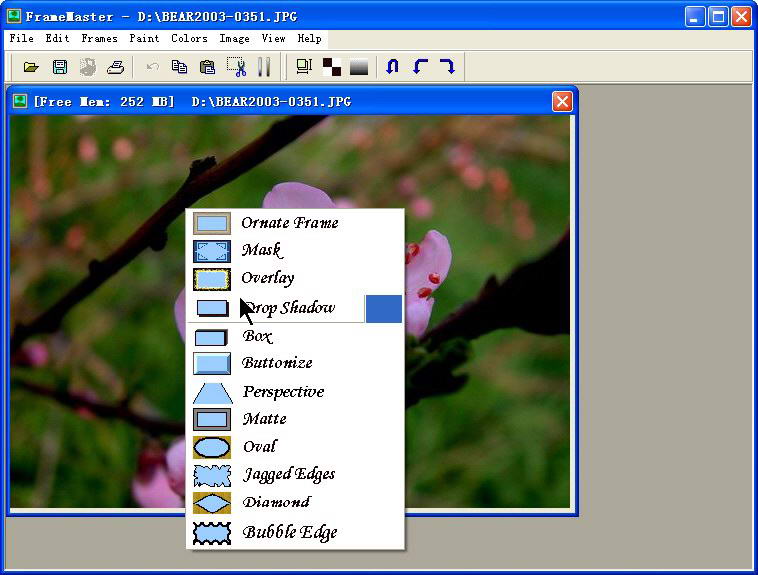Viewport: 758px width, 575px height.
Task: Open the Frames menu
Action: 99,38
